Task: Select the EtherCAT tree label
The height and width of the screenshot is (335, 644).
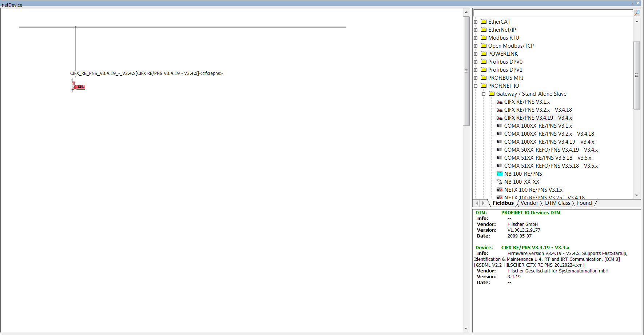Action: point(499,22)
